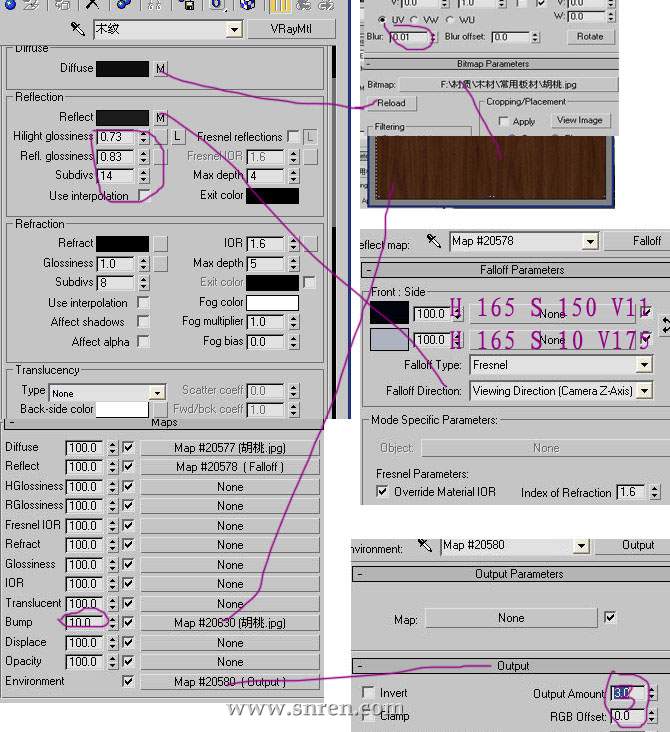Click the Falloff map type button

pos(637,241)
